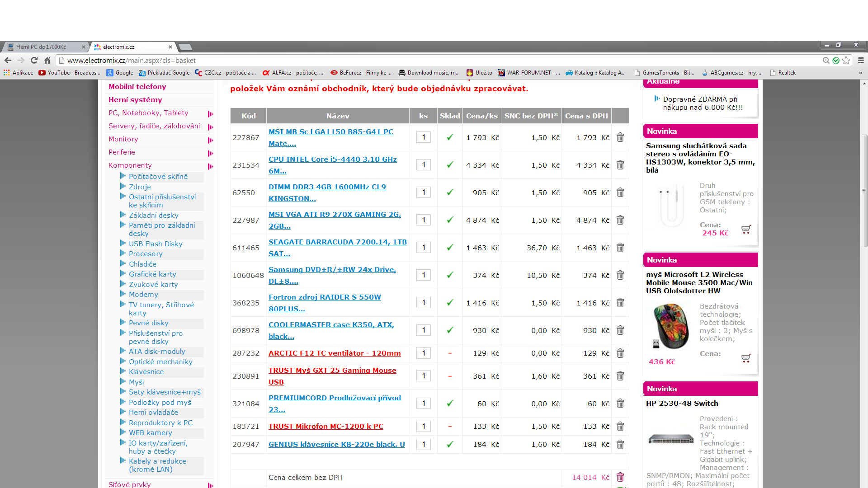Click quantity field for Fortron zdroj row
Screen dimensions: 868x488
tap(423, 303)
